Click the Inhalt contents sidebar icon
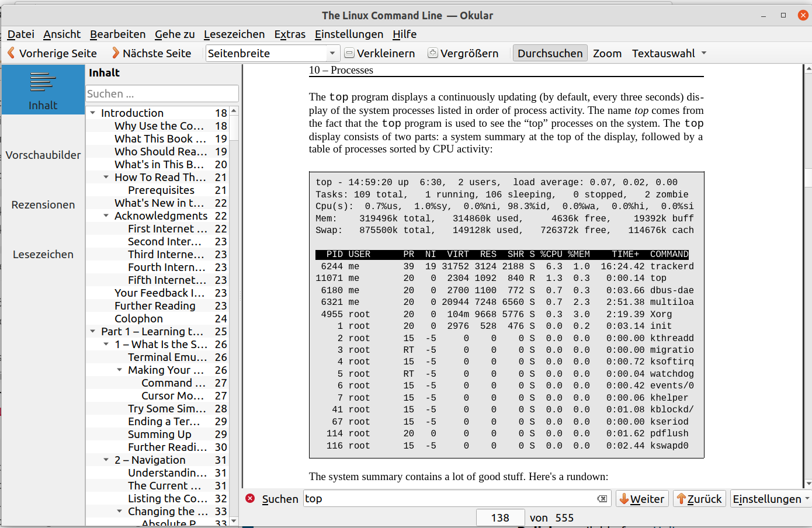The image size is (812, 528). [43, 89]
